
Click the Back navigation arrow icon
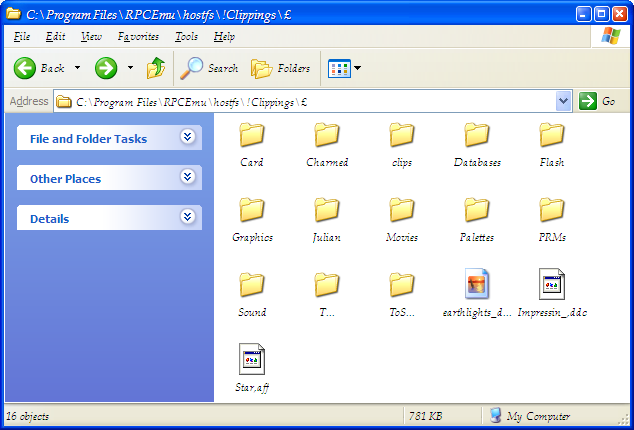click(x=25, y=68)
